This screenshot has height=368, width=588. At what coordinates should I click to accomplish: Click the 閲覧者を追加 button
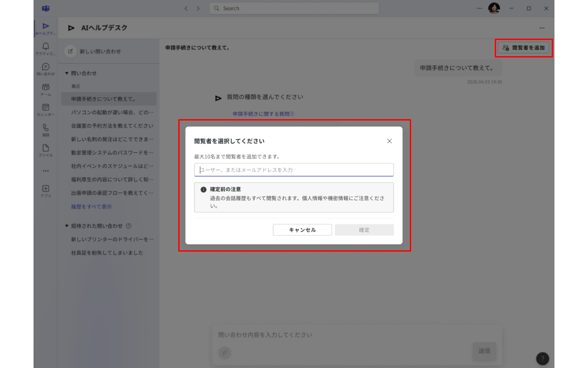(x=524, y=48)
